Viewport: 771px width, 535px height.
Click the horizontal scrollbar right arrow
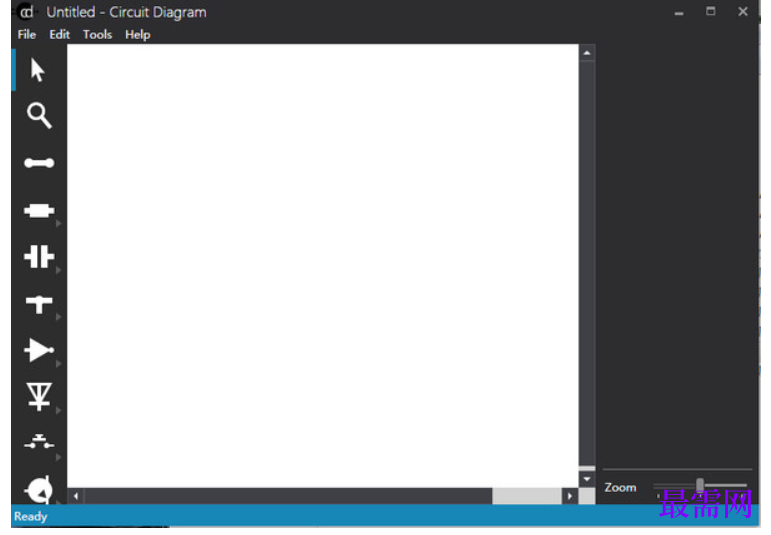[x=569, y=496]
